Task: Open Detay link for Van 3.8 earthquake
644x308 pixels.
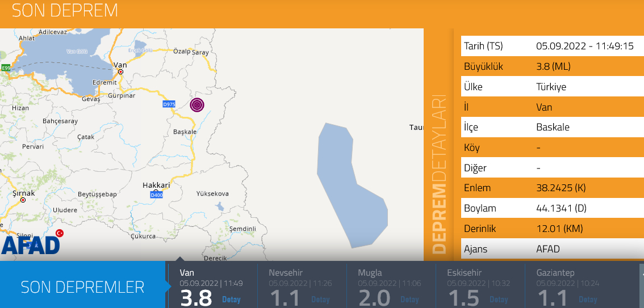Action: click(231, 299)
